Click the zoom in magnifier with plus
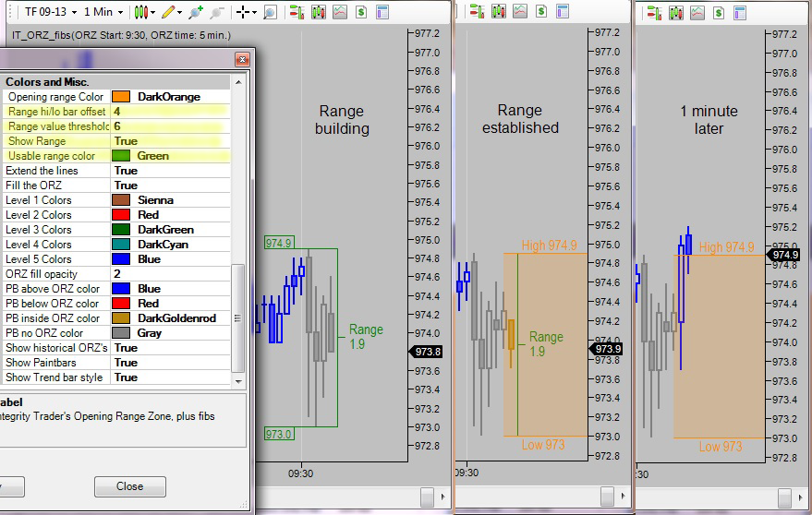Screen dimensions: 812x515 [x=196, y=12]
